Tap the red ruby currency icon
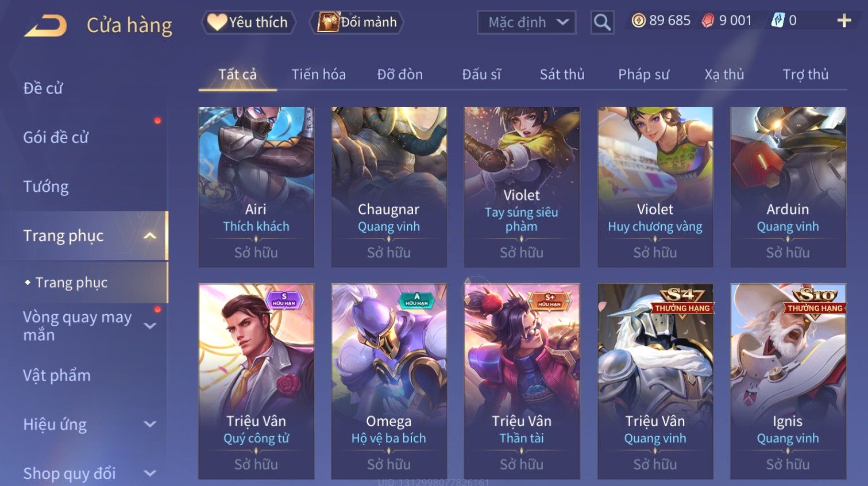The image size is (868, 486). pos(708,21)
